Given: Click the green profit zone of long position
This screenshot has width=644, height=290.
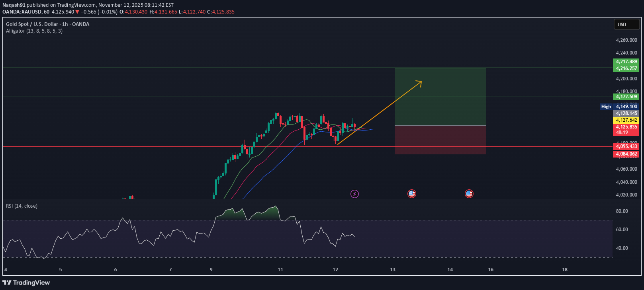Looking at the screenshot, I should [440, 97].
